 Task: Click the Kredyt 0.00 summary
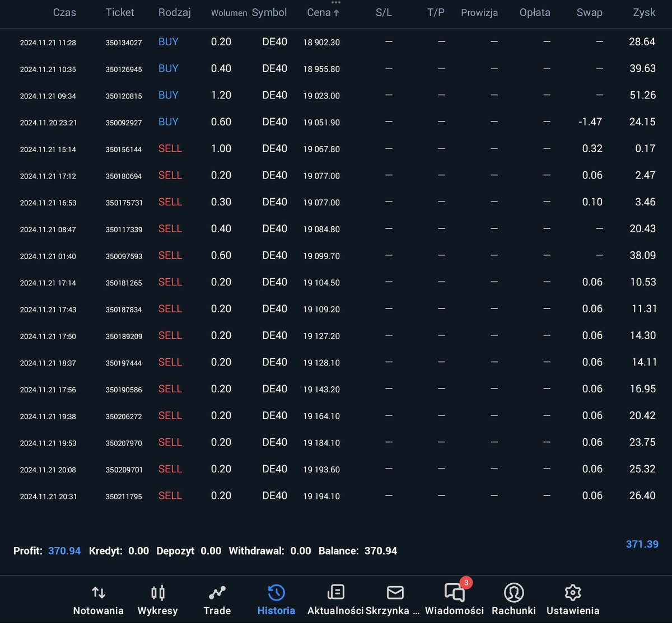pyautogui.click(x=119, y=551)
